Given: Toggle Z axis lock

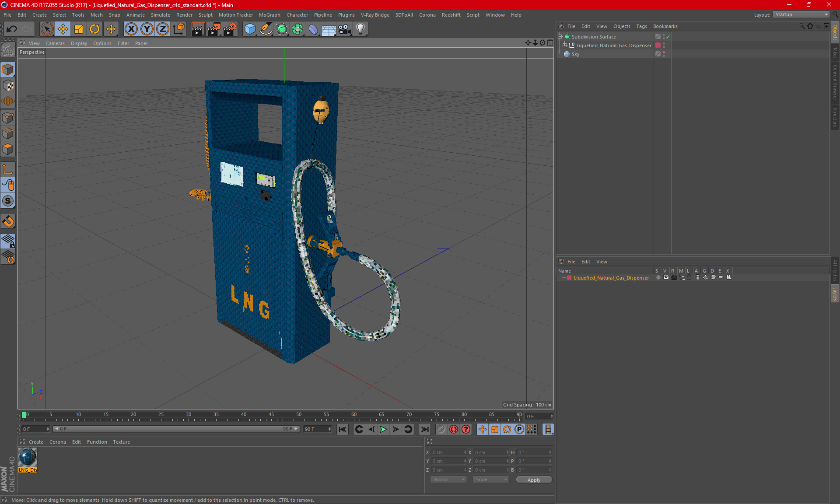Looking at the screenshot, I should coord(163,29).
